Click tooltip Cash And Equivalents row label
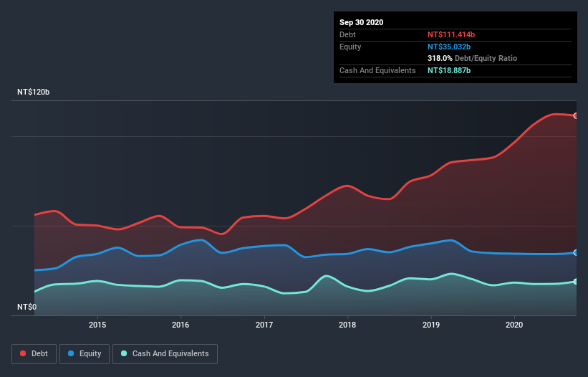Image resolution: width=588 pixels, height=377 pixels. click(377, 70)
